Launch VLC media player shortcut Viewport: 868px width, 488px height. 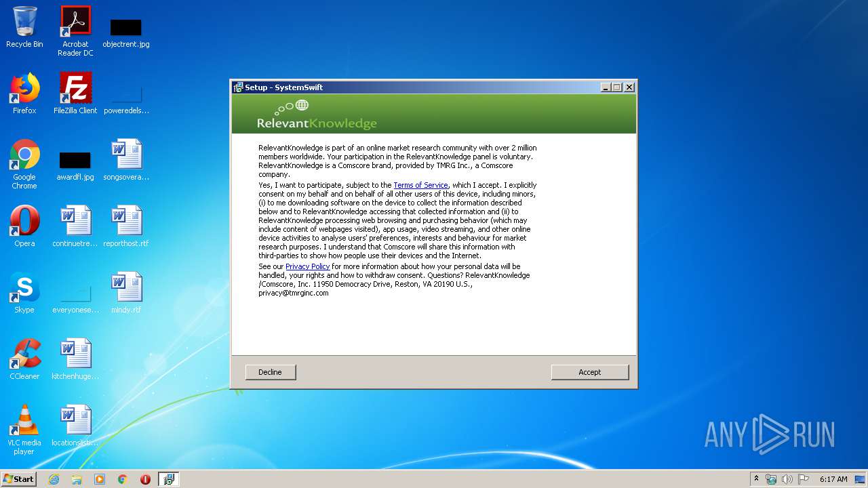(x=24, y=430)
